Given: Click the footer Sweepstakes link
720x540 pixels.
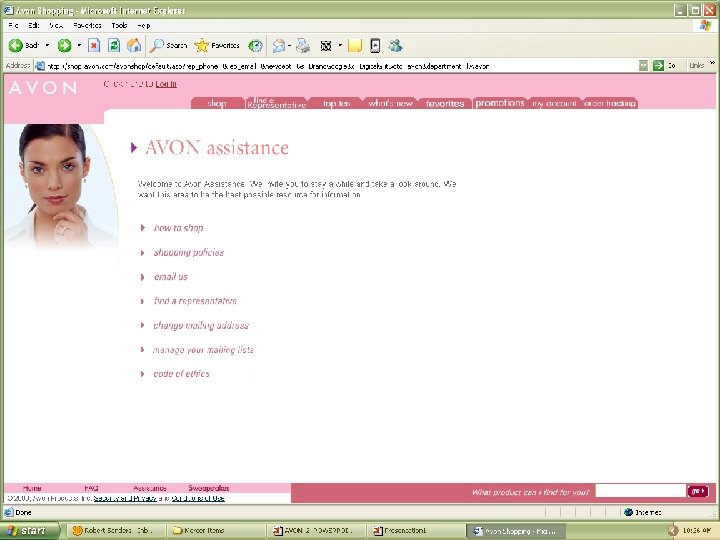Looking at the screenshot, I should click(x=208, y=488).
